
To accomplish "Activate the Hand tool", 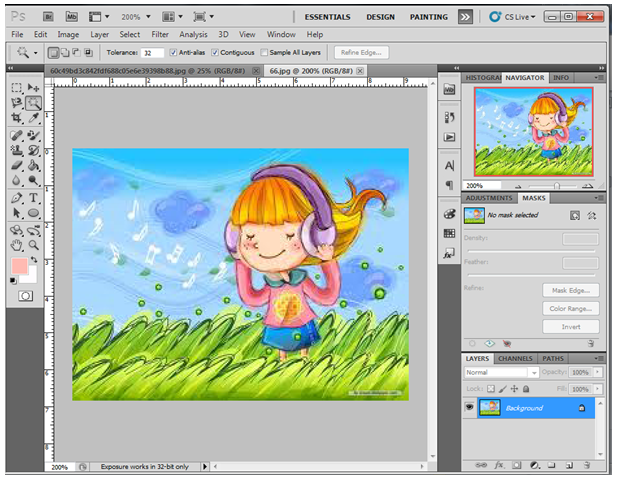I will pyautogui.click(x=17, y=244).
